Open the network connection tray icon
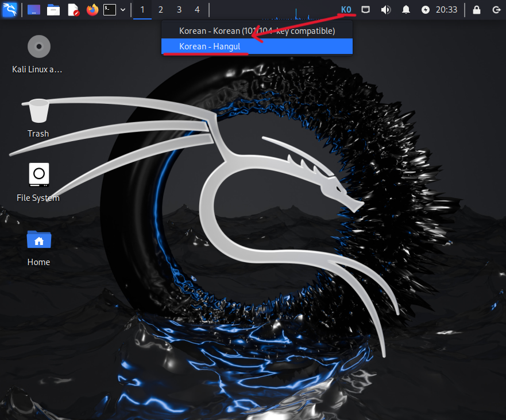This screenshot has height=420, width=506. click(365, 10)
